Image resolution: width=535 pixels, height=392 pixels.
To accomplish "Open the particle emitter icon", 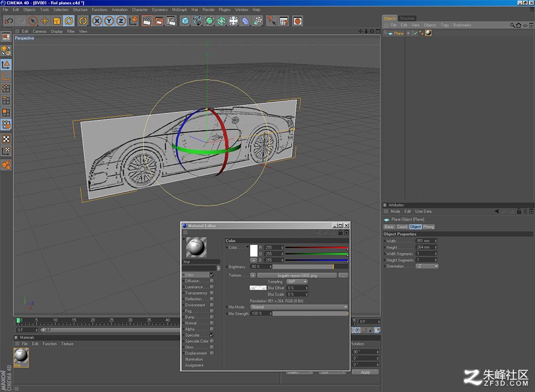I will [x=258, y=21].
